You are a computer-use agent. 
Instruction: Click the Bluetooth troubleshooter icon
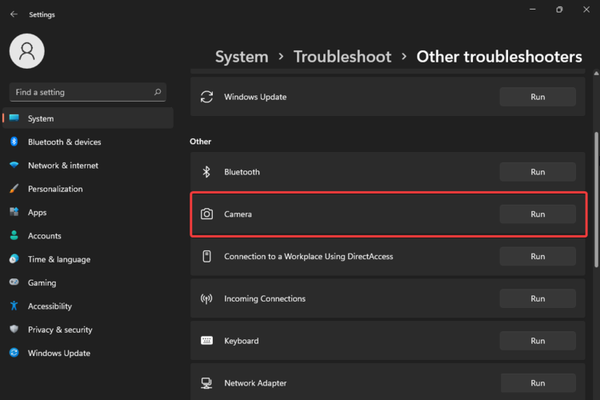207,172
